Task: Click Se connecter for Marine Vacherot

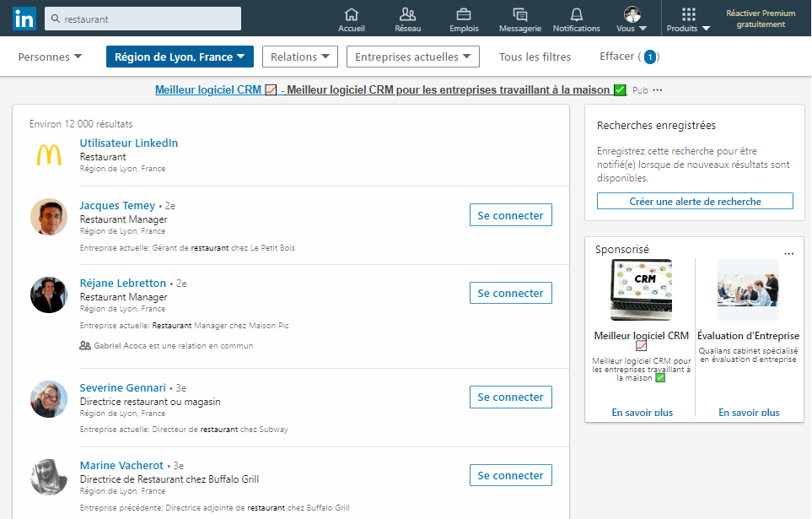Action: click(x=511, y=475)
